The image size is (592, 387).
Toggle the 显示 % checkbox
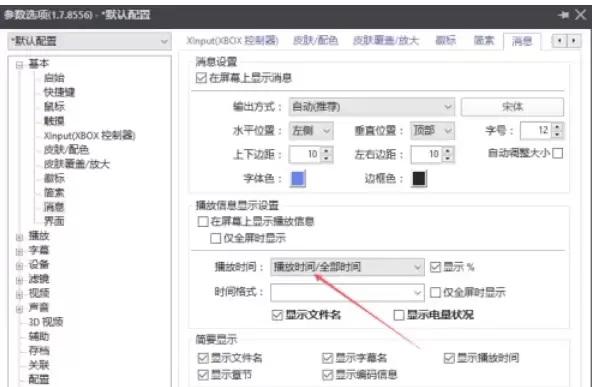coord(435,267)
